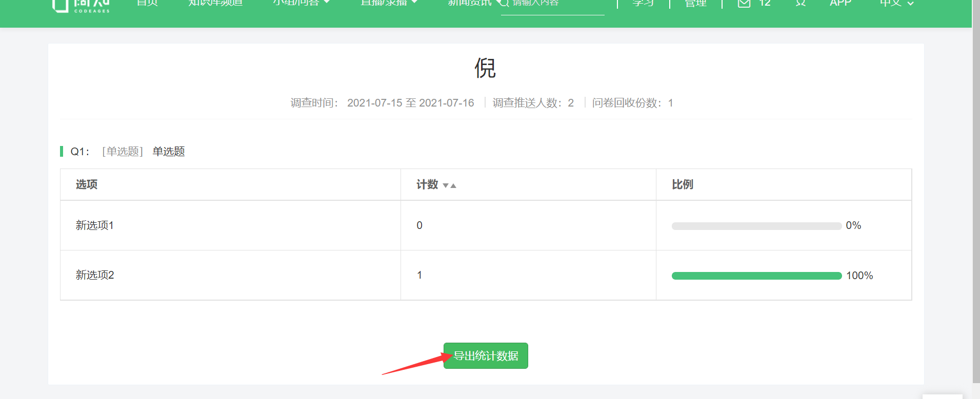Expand the 直播/录播 dropdown menu
This screenshot has height=399, width=980.
pyautogui.click(x=389, y=3)
